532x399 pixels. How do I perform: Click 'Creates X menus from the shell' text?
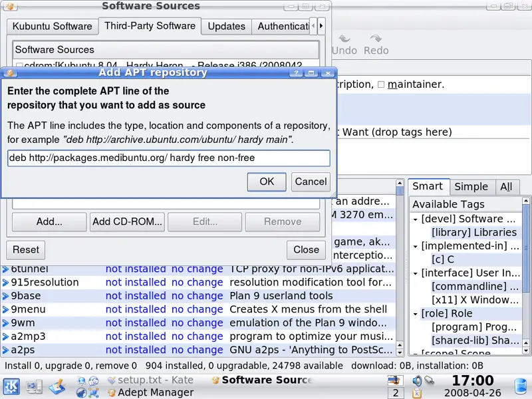[308, 309]
